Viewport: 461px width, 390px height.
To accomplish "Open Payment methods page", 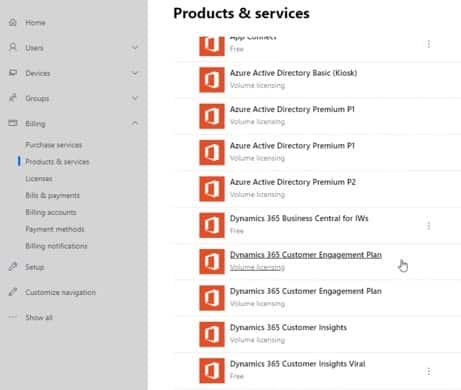I will [55, 229].
